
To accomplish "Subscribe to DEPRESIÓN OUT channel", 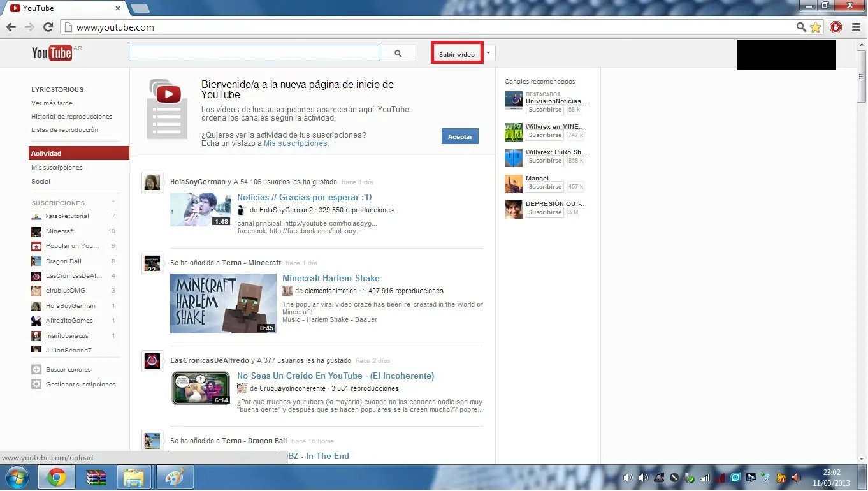I will 545,212.
